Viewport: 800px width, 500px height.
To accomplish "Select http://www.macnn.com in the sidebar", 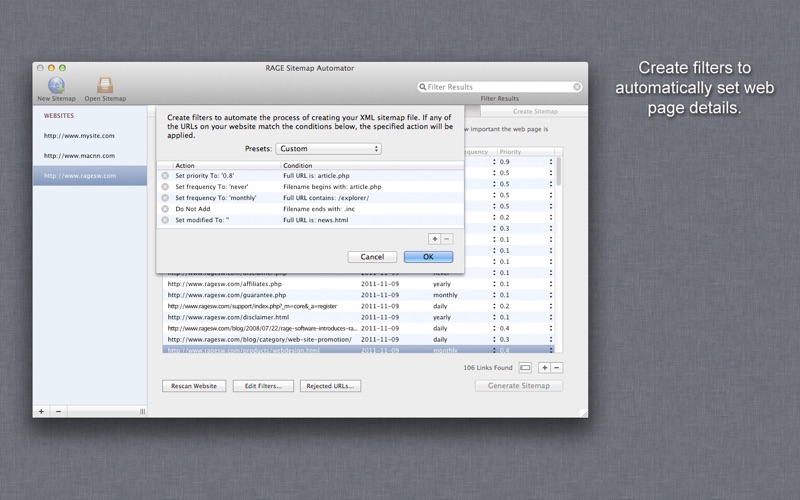I will pyautogui.click(x=79, y=156).
